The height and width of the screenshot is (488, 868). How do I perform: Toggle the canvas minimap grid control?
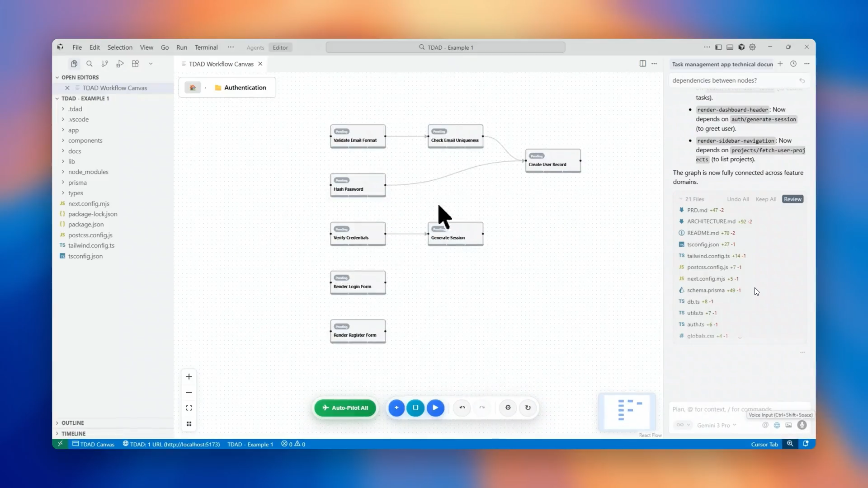coord(189,424)
